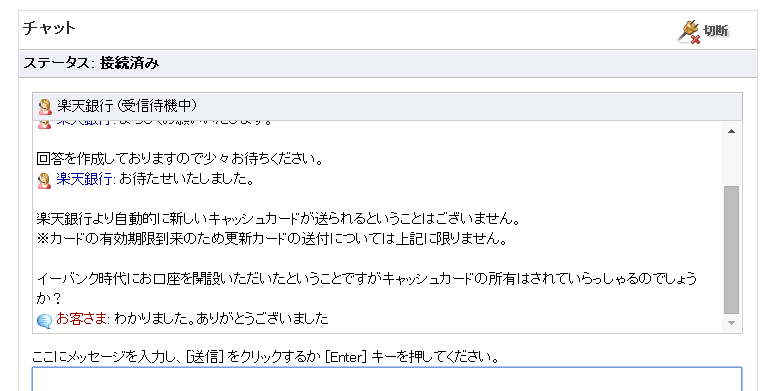Click the red お客さま sender name
776x391 pixels.
[82, 318]
